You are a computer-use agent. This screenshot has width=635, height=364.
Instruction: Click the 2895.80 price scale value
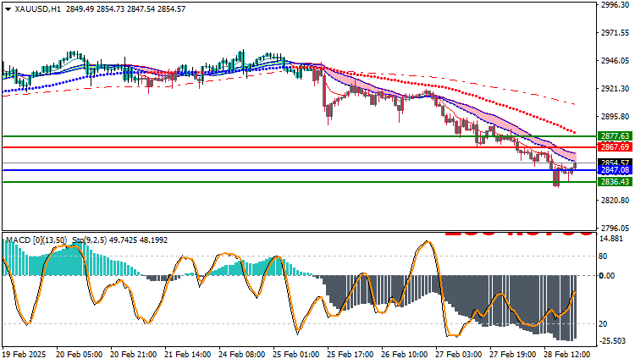tap(616, 116)
